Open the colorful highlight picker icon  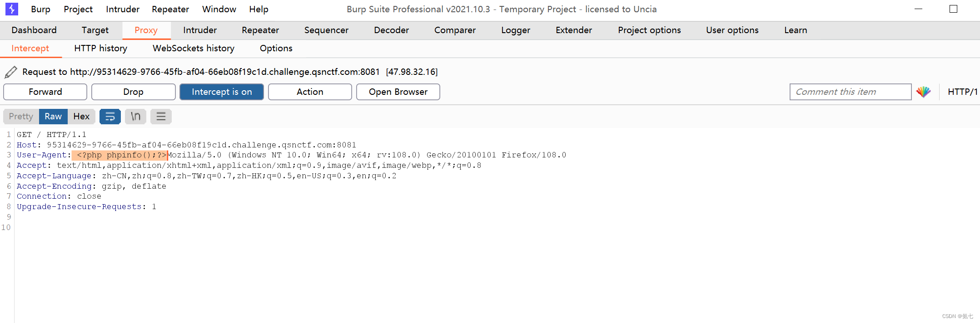coord(924,92)
